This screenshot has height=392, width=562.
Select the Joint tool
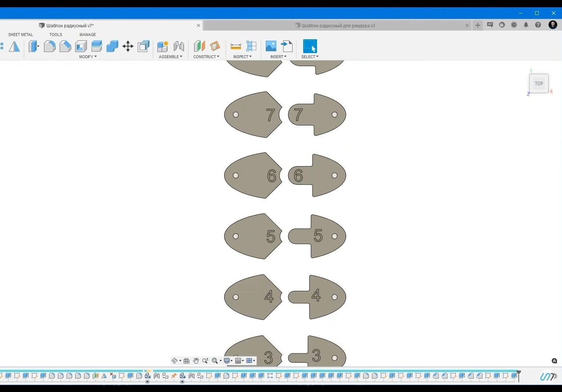178,46
